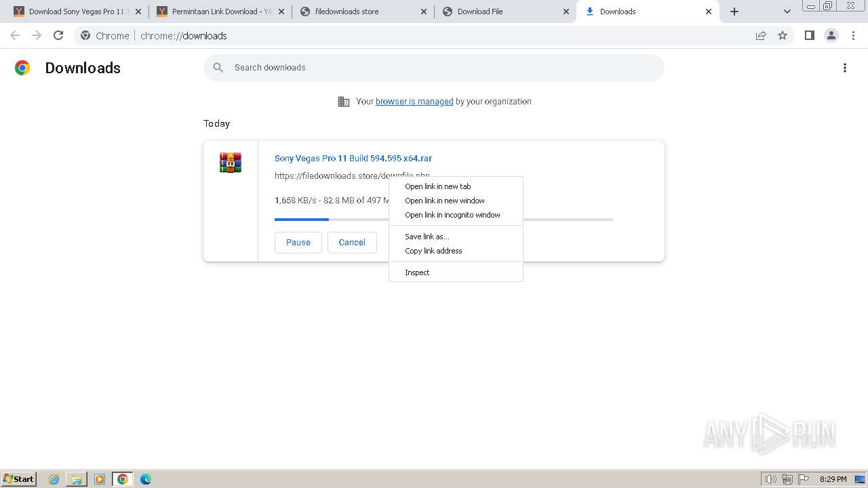
Task: Click the magnifier icon in search downloads
Action: coord(218,68)
